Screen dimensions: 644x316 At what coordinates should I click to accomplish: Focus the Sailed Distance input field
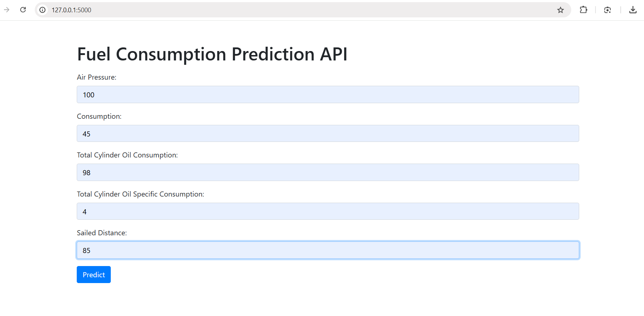(x=328, y=250)
